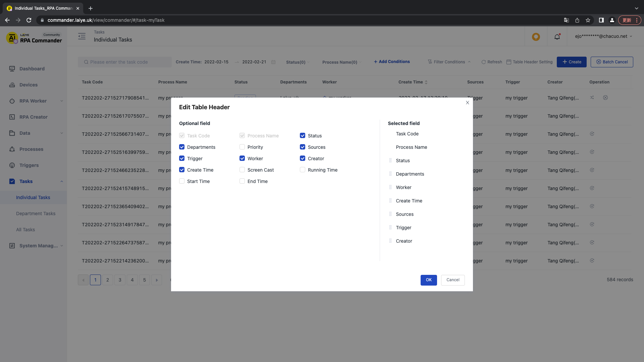Expand the System Management submenu chevron
Screen dimensions: 644x362
tap(62, 246)
